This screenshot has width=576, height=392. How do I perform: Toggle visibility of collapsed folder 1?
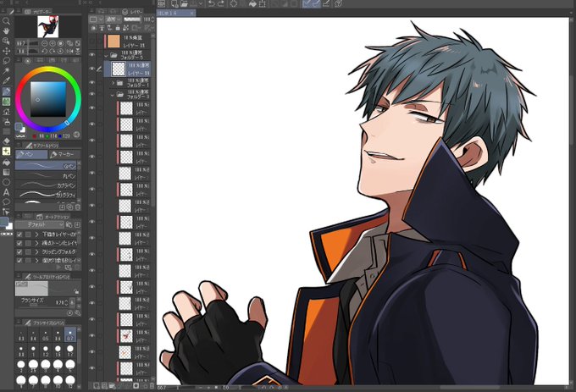tap(91, 83)
